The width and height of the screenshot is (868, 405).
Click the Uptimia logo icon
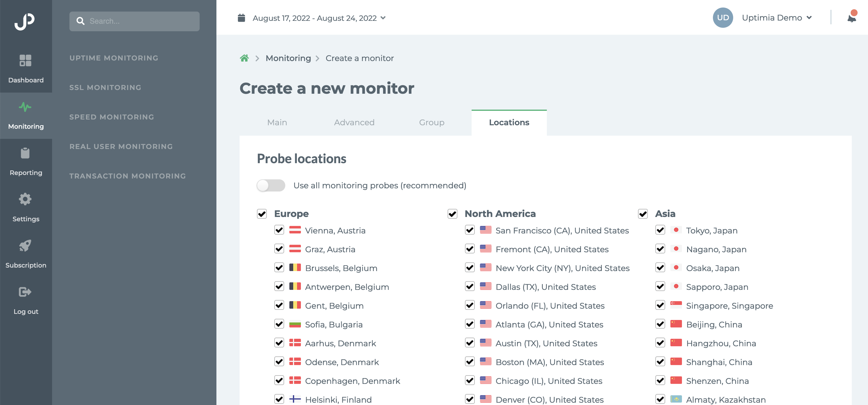click(x=25, y=22)
